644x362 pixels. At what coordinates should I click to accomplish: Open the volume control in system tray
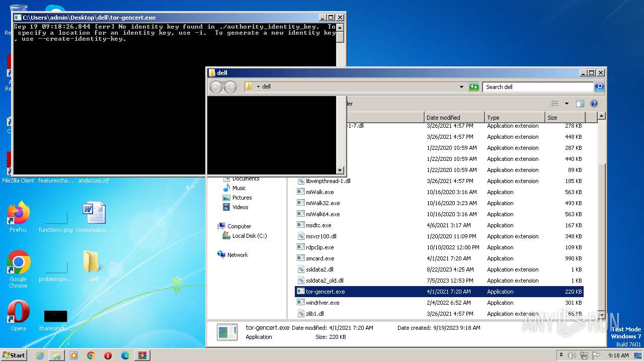tap(572, 355)
